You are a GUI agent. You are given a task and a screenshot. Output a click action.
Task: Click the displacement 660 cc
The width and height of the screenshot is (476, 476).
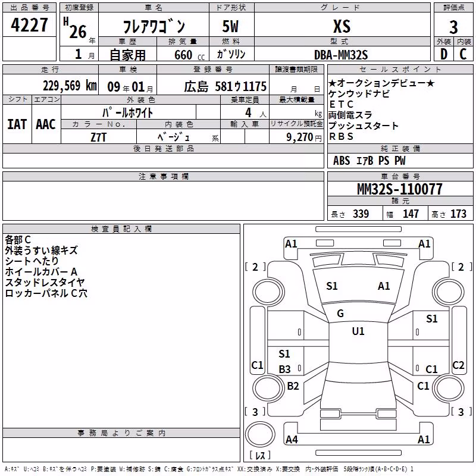coord(189,55)
